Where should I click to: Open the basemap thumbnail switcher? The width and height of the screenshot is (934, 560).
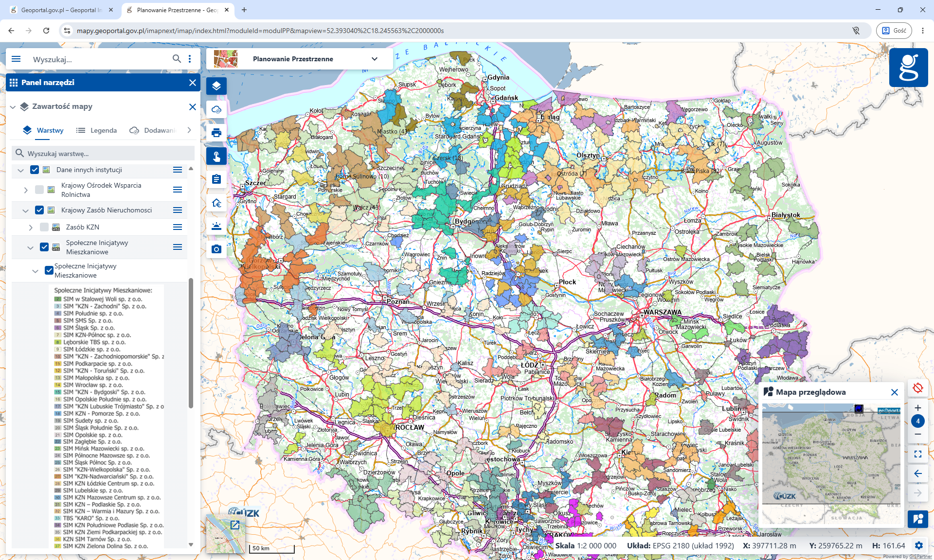[226, 534]
